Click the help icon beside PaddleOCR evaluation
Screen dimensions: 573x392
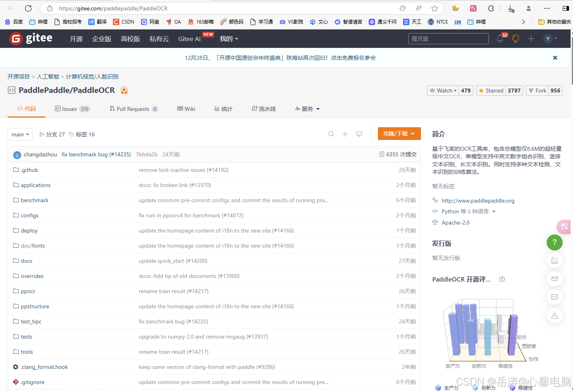[x=502, y=279]
